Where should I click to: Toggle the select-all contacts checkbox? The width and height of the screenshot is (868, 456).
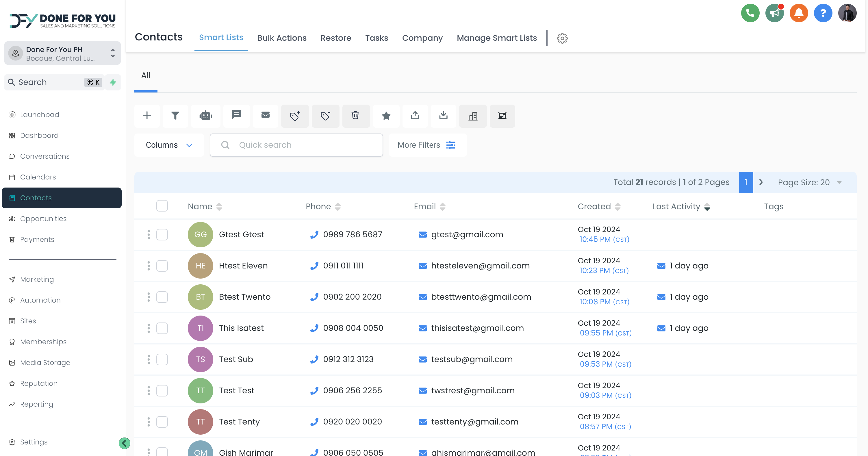[162, 206]
